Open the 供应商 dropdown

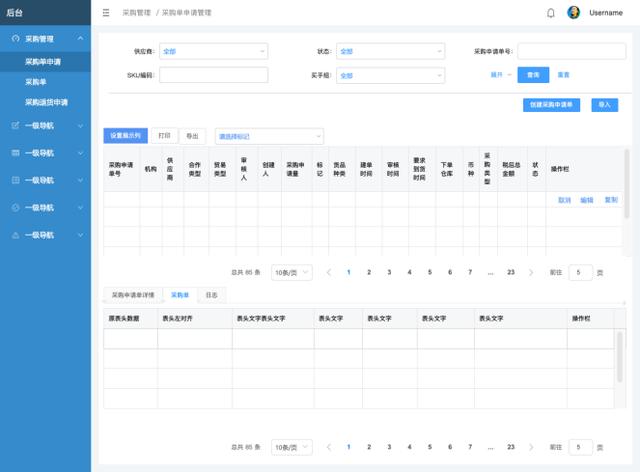213,51
